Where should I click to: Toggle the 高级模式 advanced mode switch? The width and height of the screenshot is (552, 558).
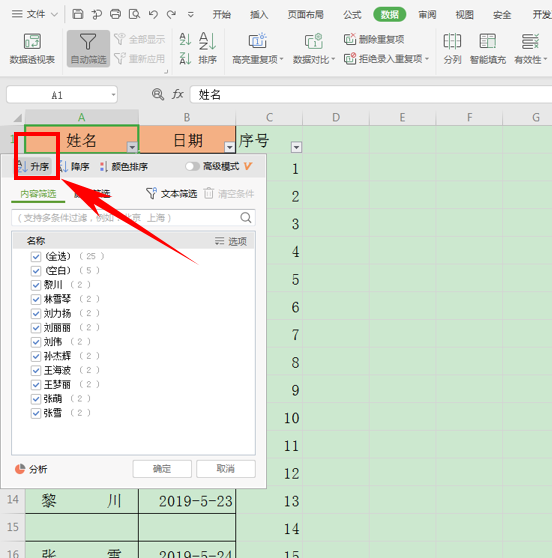(193, 166)
